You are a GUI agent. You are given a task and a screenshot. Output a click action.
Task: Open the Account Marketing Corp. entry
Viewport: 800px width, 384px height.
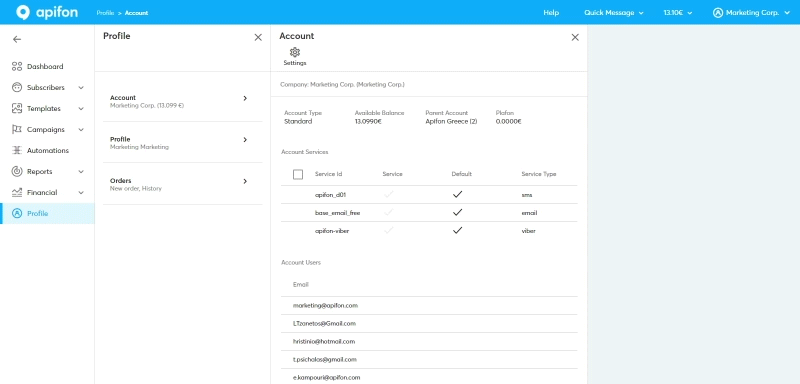pyautogui.click(x=183, y=101)
